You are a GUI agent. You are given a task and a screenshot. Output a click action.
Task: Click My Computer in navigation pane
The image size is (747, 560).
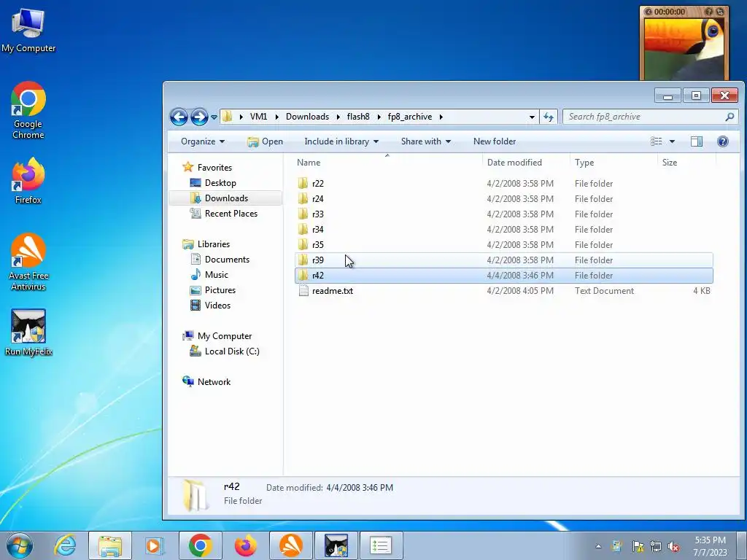coord(225,335)
